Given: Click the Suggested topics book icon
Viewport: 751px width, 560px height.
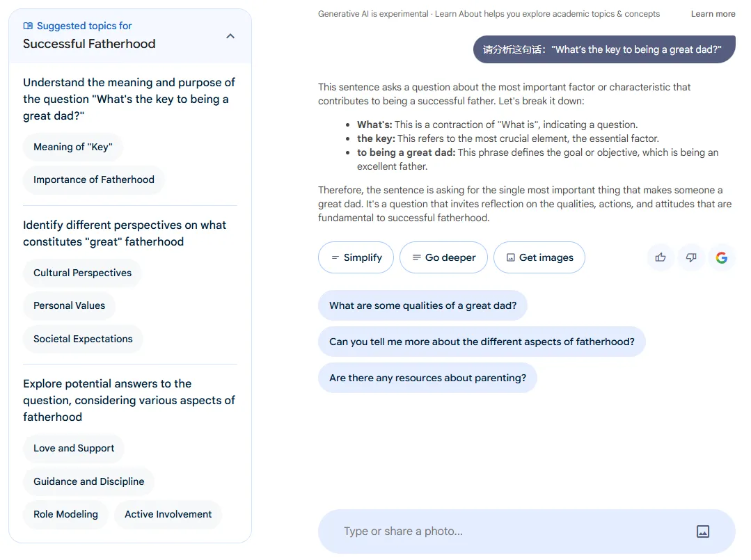Looking at the screenshot, I should pyautogui.click(x=28, y=26).
